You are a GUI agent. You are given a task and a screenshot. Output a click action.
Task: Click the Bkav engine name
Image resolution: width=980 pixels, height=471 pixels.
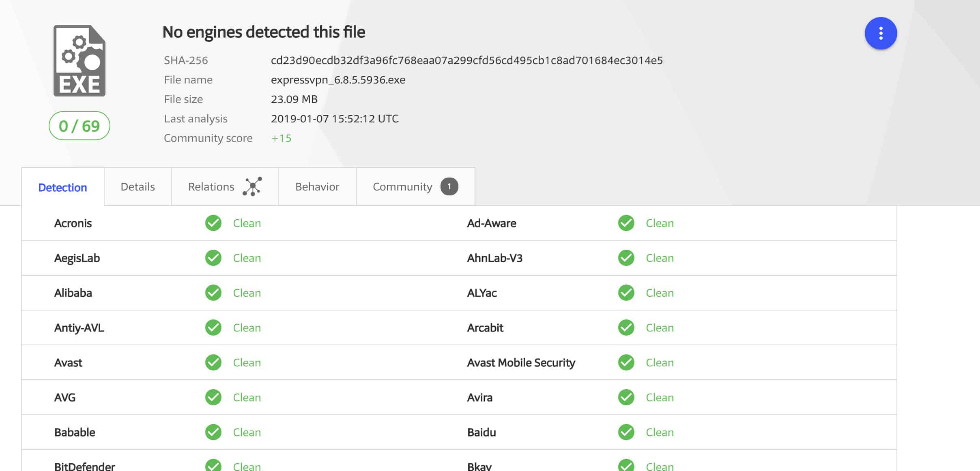[479, 466]
